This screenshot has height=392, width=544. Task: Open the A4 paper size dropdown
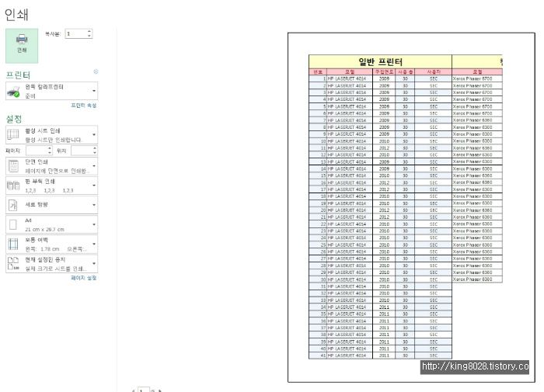(52, 224)
